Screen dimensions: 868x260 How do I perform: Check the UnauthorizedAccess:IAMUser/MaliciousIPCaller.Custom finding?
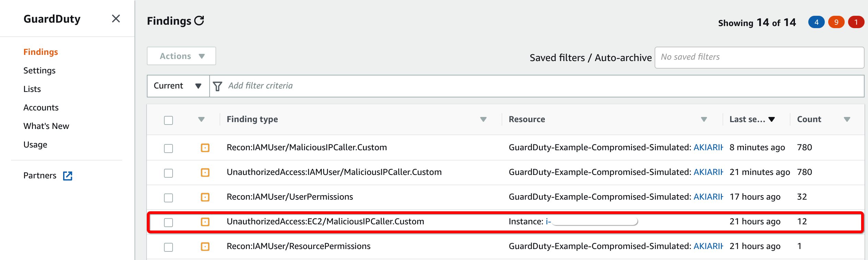pos(168,173)
